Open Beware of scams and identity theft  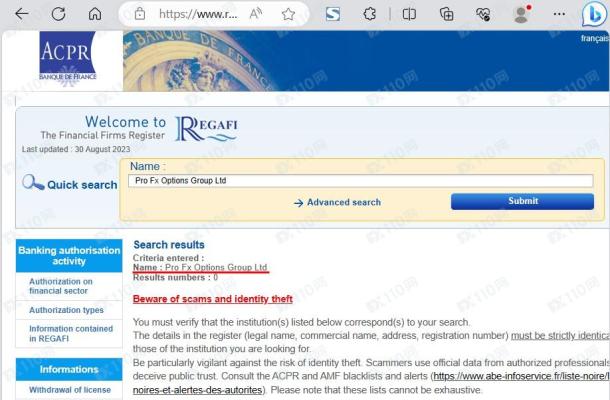[212, 299]
